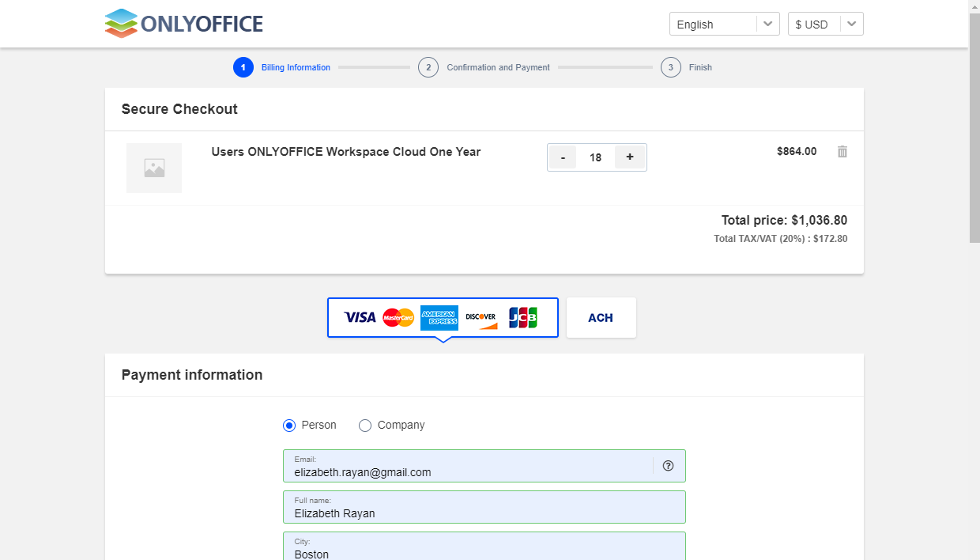Increase user quantity with plus button

(630, 157)
